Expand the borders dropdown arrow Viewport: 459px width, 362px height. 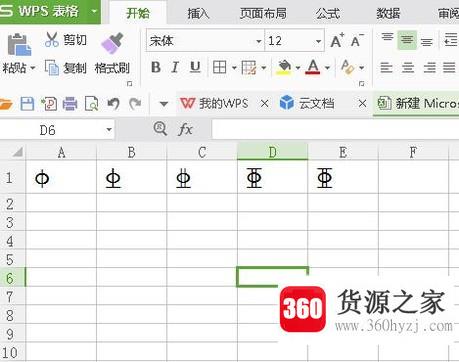point(234,68)
